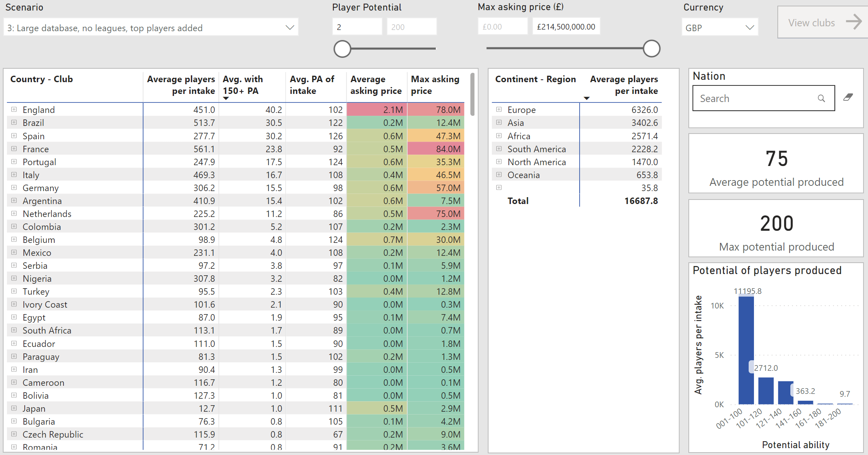This screenshot has width=868, height=455.
Task: Open the Currency GBP dropdown
Action: point(720,28)
